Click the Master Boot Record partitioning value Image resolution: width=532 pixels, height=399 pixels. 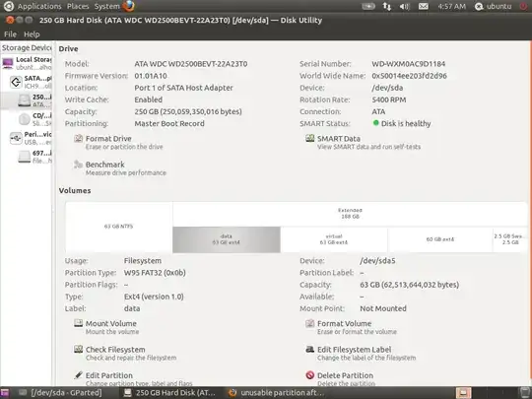tap(169, 123)
